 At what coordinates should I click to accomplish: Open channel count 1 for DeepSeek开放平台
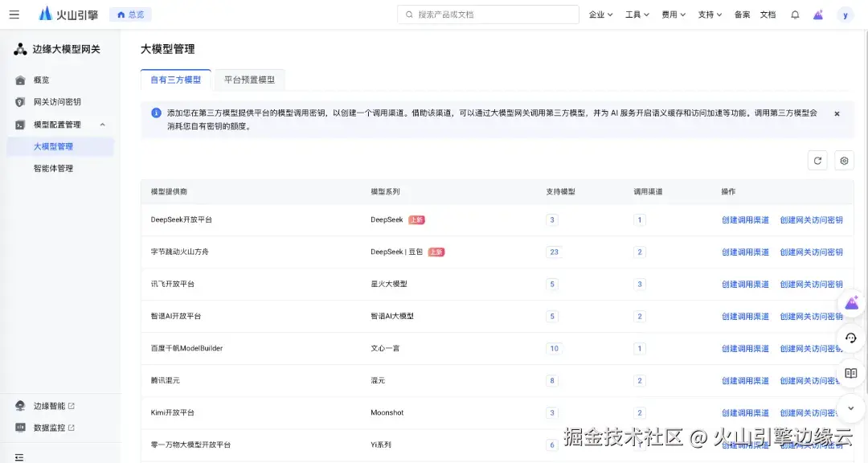click(x=640, y=220)
